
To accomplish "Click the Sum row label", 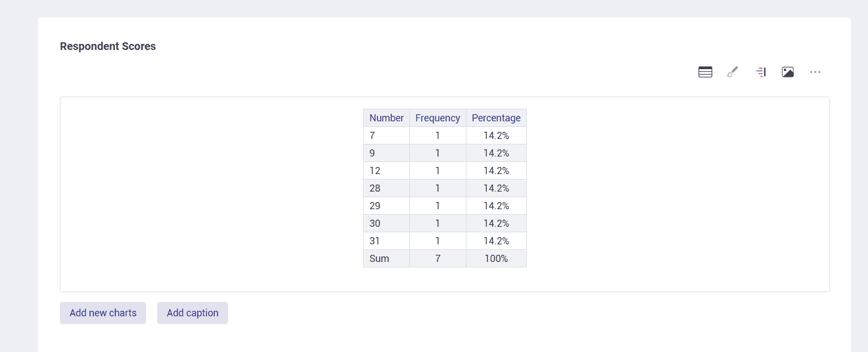I will 386,259.
